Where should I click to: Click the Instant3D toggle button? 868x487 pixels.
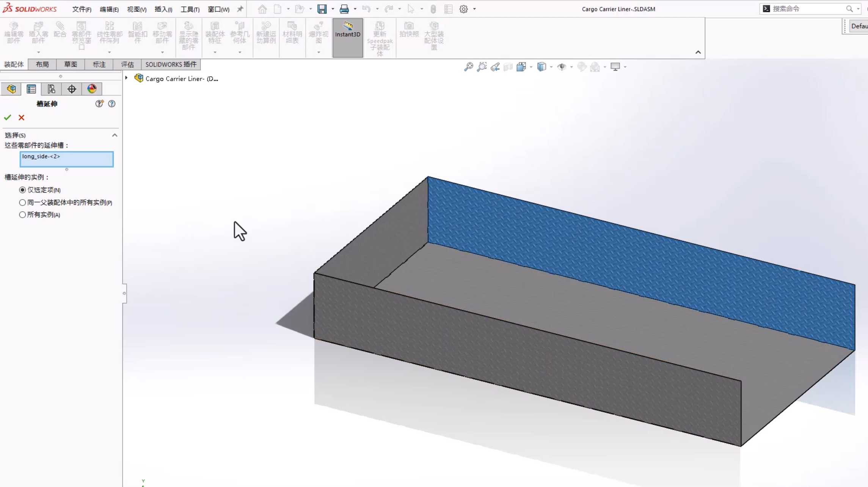348,38
